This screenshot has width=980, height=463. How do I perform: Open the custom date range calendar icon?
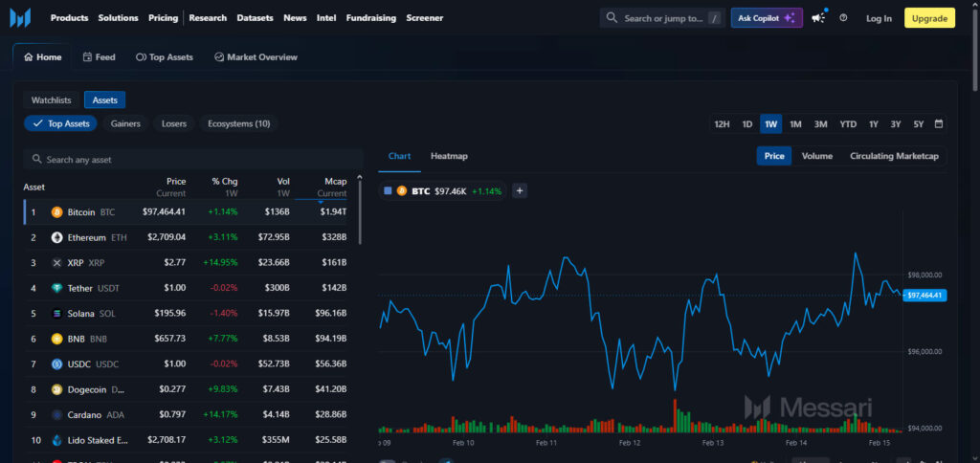point(938,123)
